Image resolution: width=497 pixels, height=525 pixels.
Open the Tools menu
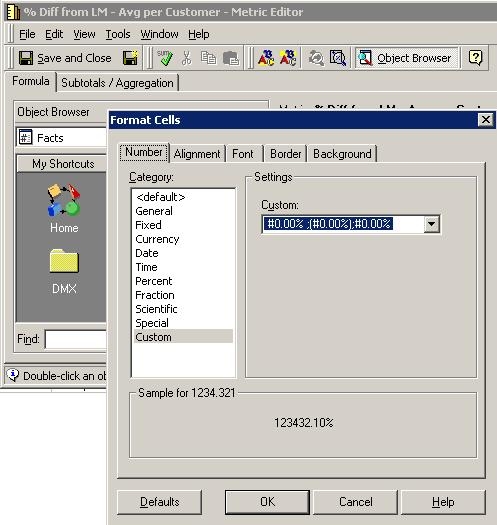[x=118, y=34]
